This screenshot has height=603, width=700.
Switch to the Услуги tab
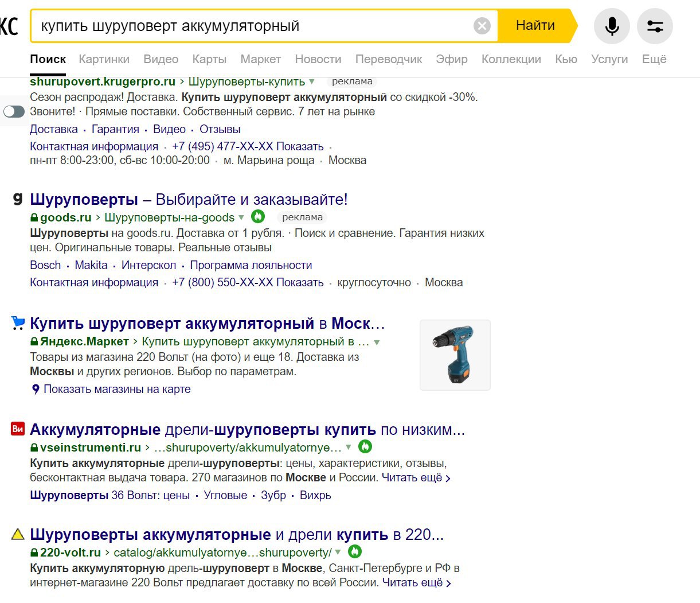click(x=609, y=59)
